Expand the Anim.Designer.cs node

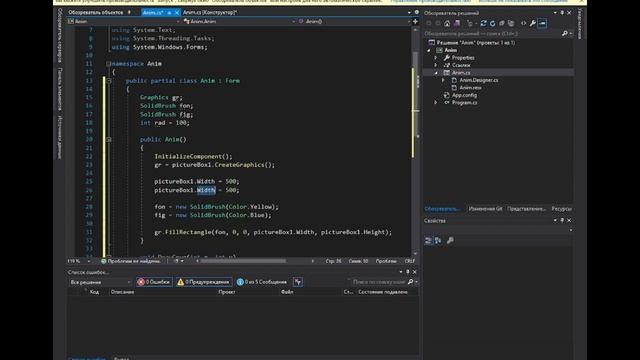point(444,80)
